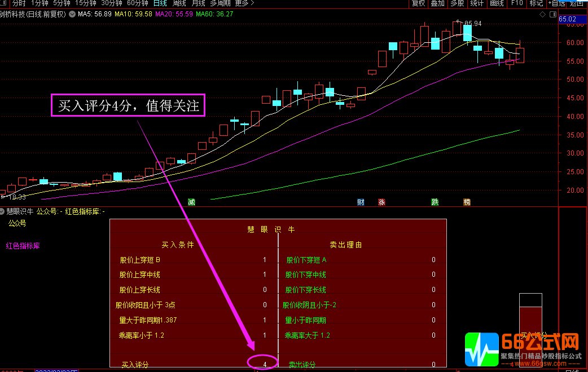This screenshot has height=372, width=588.
Task: Click the 慧 眼 识 牛 table title
Action: point(271,229)
